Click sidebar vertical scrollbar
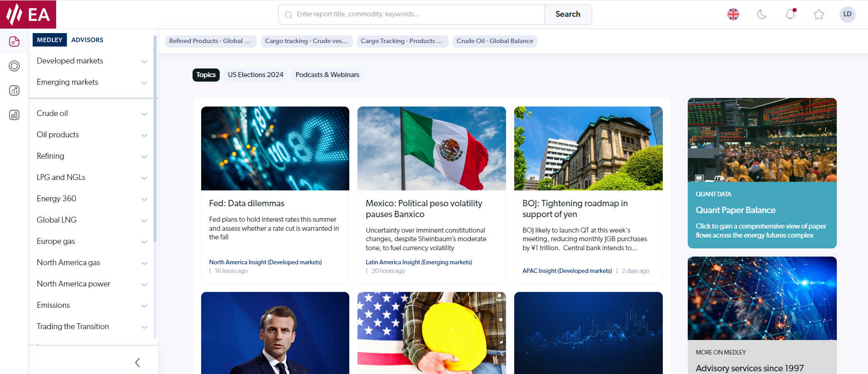The image size is (868, 374). [155, 138]
